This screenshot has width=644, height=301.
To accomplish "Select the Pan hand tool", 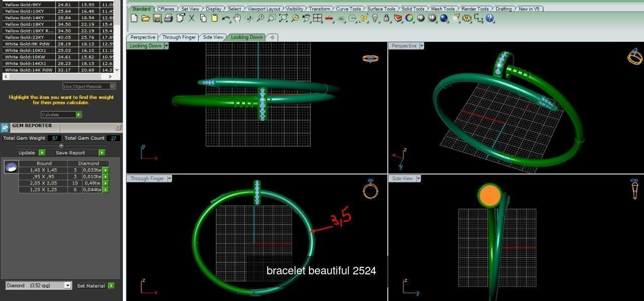I will pos(237,18).
